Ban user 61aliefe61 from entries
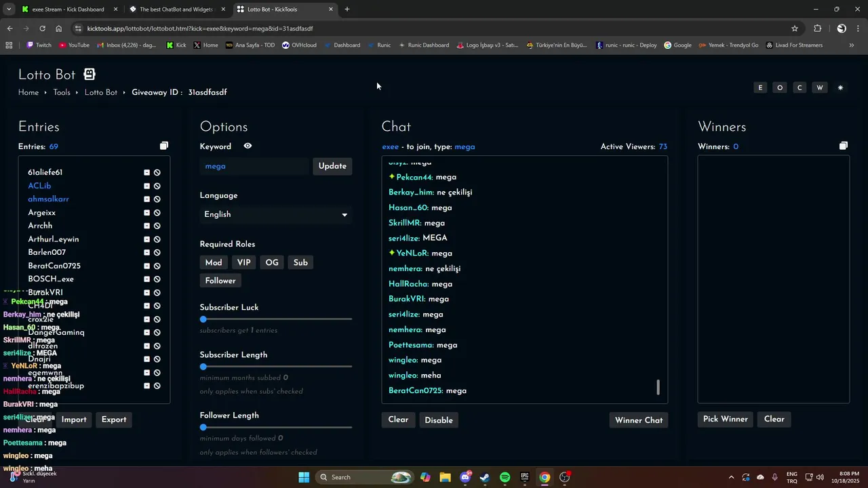868x488 pixels. 157,173
